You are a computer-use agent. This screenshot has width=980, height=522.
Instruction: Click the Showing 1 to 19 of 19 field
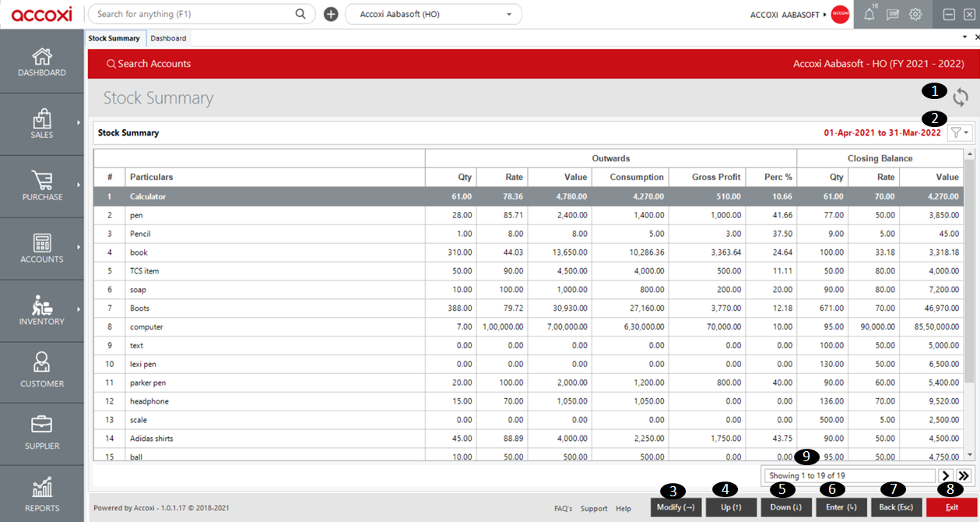[x=849, y=475]
